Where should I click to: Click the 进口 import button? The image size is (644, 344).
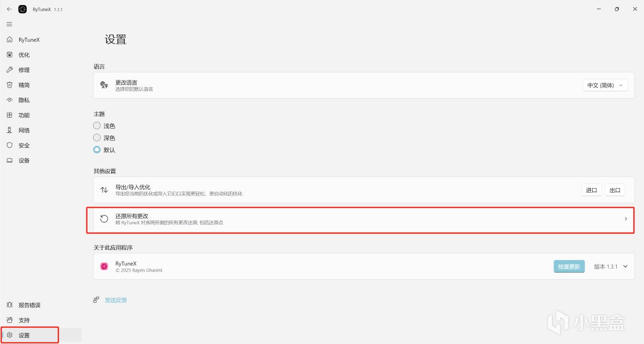click(592, 190)
